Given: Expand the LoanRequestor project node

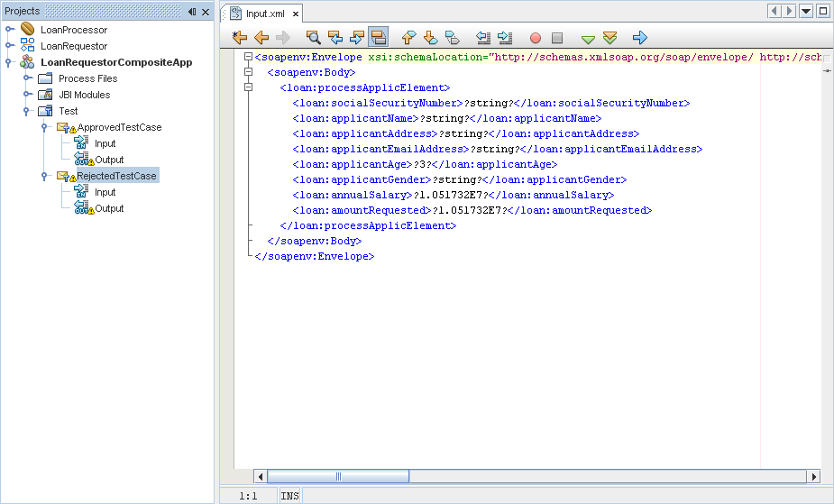Looking at the screenshot, I should point(9,45).
